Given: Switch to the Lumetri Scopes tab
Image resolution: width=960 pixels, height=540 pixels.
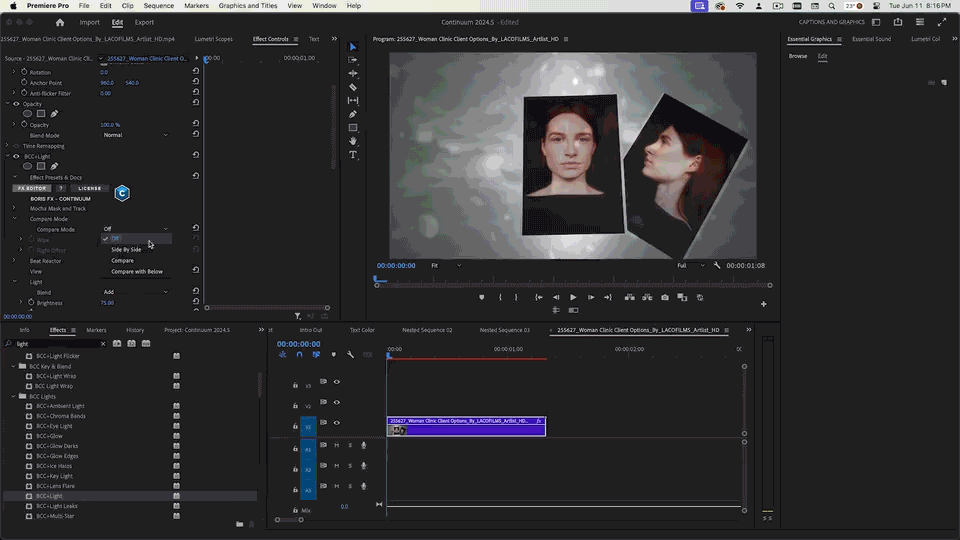Looking at the screenshot, I should tap(214, 39).
